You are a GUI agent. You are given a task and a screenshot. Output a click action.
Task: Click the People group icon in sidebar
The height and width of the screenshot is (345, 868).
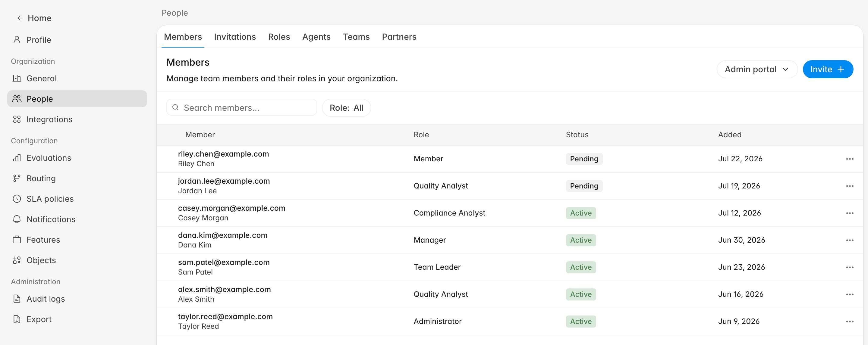click(17, 99)
